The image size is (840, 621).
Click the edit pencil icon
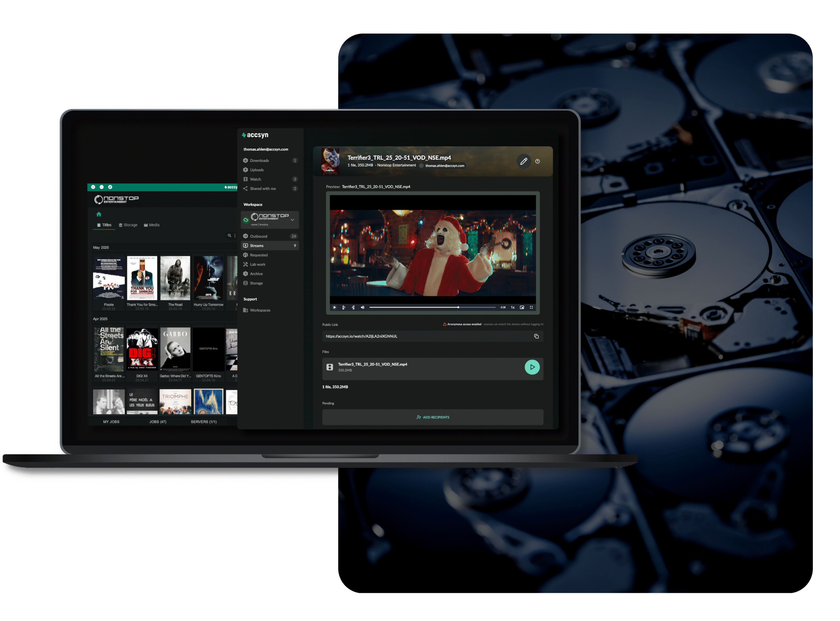(523, 162)
